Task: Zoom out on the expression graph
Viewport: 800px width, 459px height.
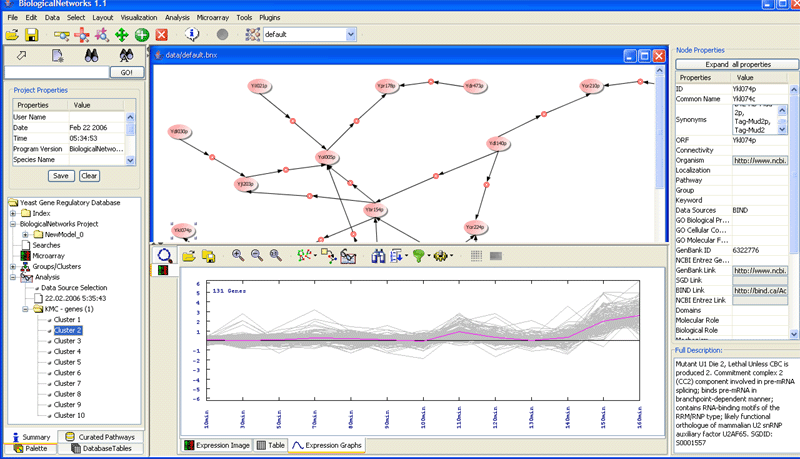Action: click(x=257, y=255)
